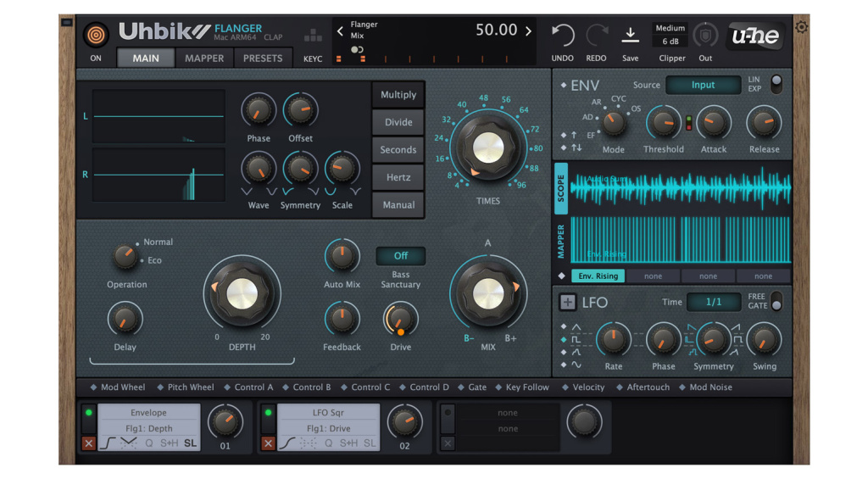Screen dimensions: 868x479
Task: Open the Env. Rising mapper source menu
Action: pyautogui.click(x=598, y=276)
